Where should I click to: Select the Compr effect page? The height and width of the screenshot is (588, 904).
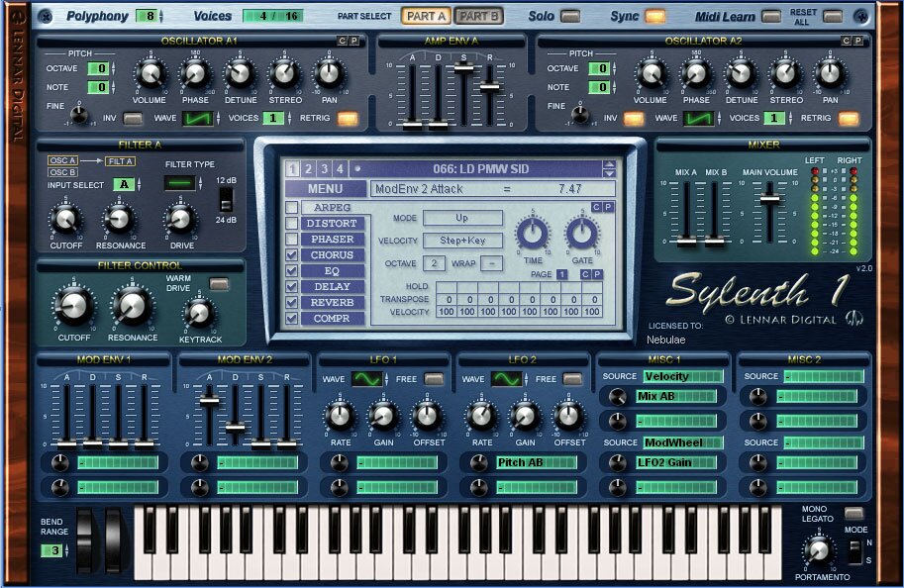[332, 318]
